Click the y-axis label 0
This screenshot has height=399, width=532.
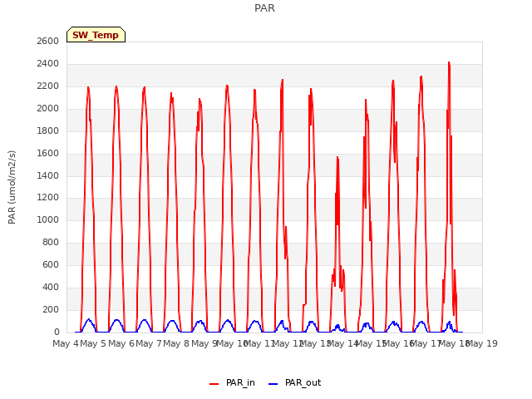tap(57, 332)
